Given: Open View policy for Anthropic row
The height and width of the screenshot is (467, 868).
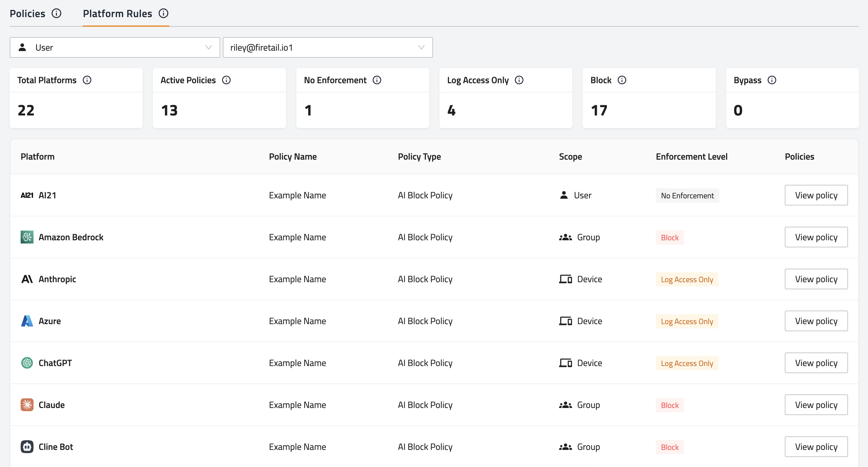Looking at the screenshot, I should pos(816,279).
